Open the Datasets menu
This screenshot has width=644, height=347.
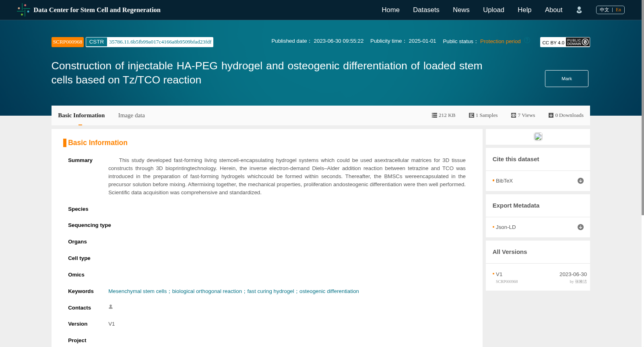click(x=426, y=10)
